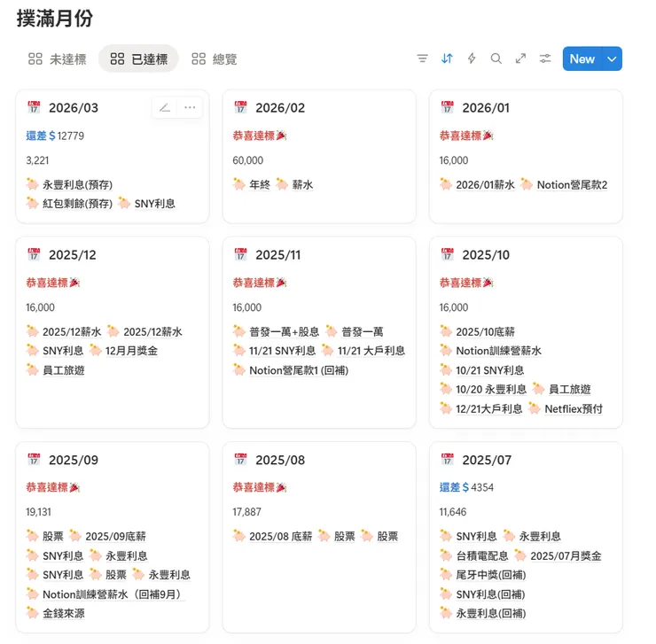The height and width of the screenshot is (644, 656).
Task: Click the calendar icon on 2025/08 card
Action: pyautogui.click(x=240, y=460)
